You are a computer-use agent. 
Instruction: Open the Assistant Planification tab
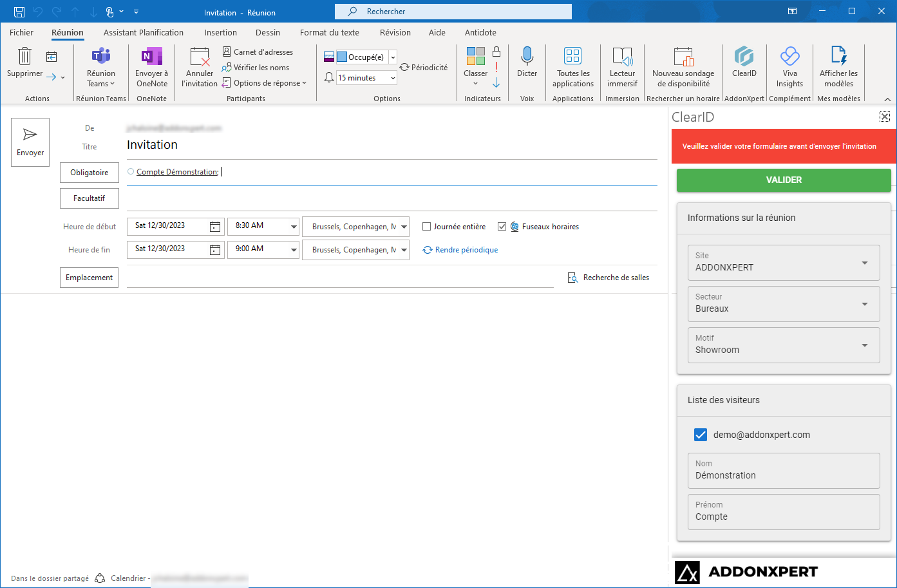[x=144, y=32]
